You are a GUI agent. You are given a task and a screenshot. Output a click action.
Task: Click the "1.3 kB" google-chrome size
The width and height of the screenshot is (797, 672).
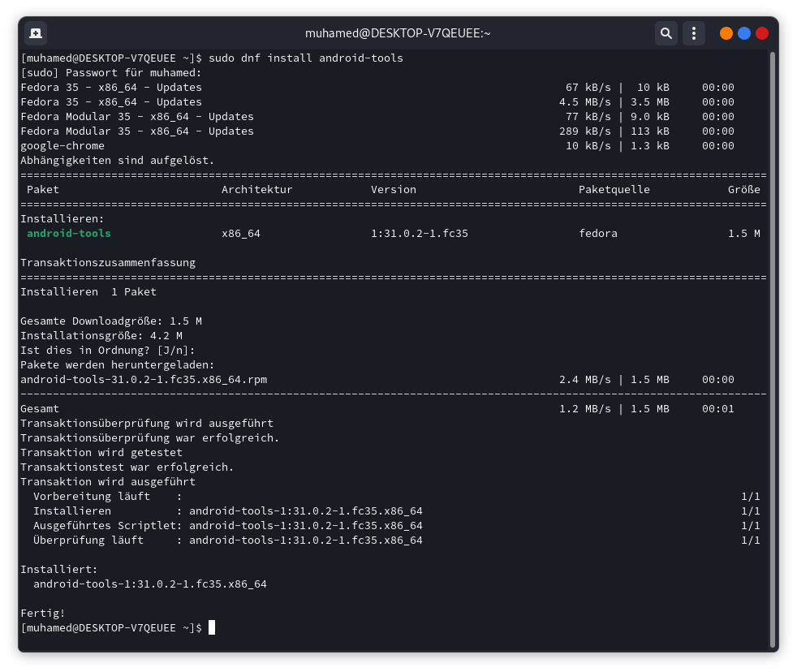(x=650, y=146)
